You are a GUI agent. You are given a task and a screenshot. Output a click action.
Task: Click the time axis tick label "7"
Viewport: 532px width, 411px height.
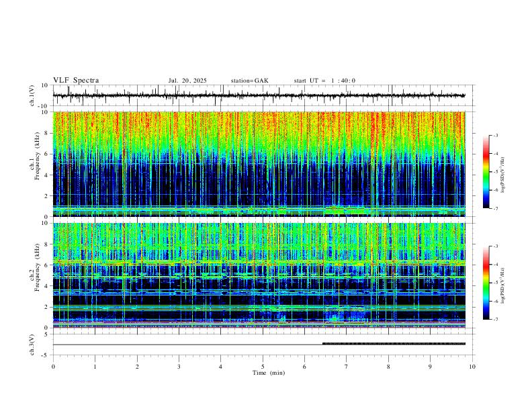(347, 367)
